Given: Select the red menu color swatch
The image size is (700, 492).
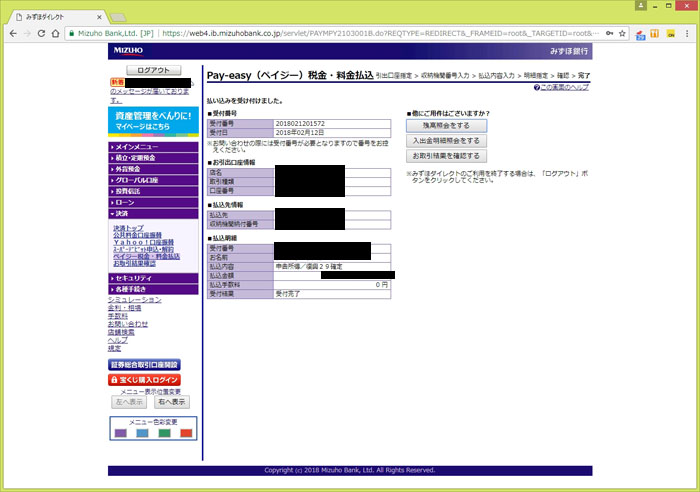Looking at the screenshot, I should point(186,433).
